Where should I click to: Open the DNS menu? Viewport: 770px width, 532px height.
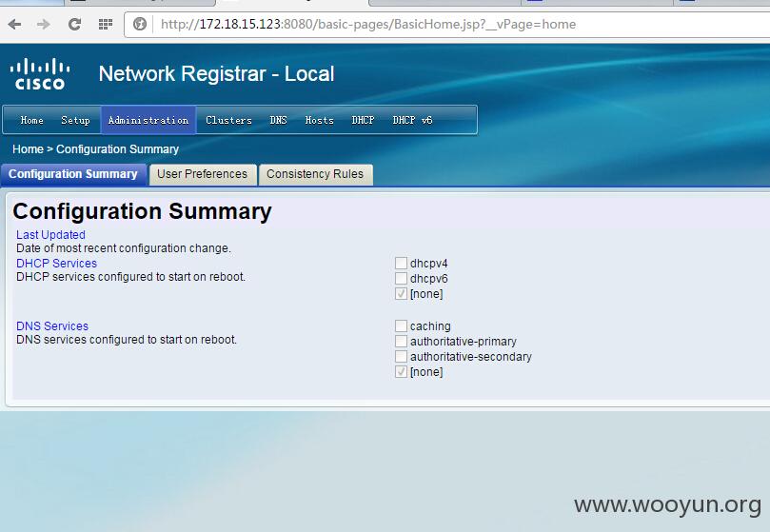278,120
